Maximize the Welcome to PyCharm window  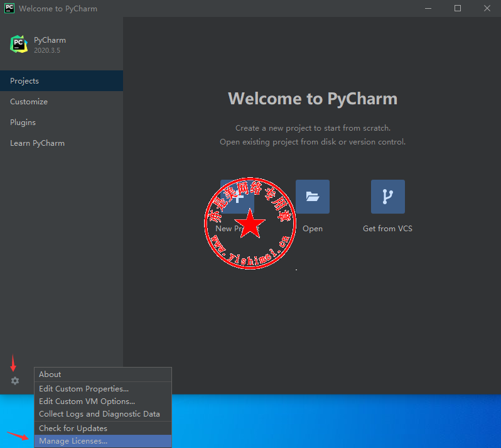[x=458, y=8]
